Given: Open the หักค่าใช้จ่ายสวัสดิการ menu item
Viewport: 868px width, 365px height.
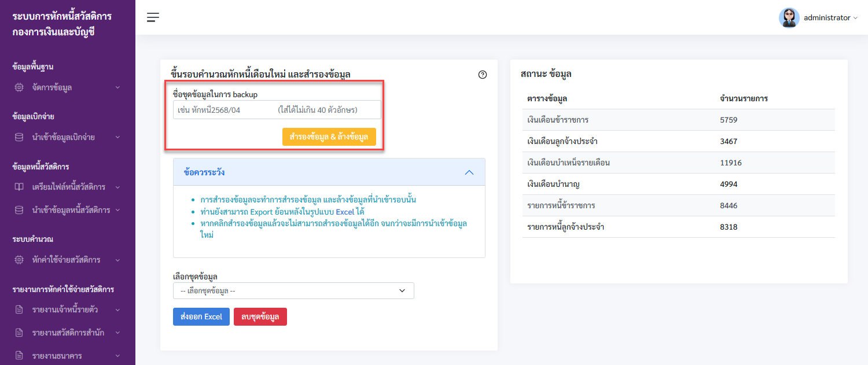Looking at the screenshot, I should (x=68, y=260).
